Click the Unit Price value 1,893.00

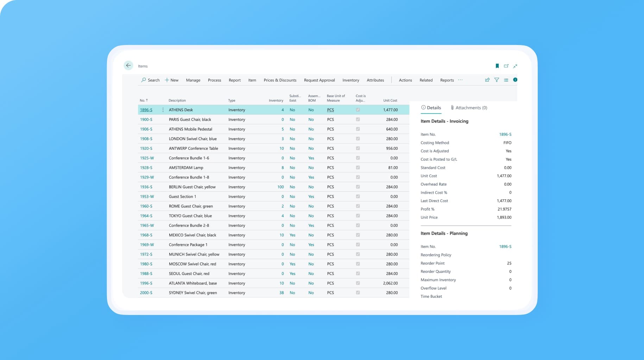(504, 217)
